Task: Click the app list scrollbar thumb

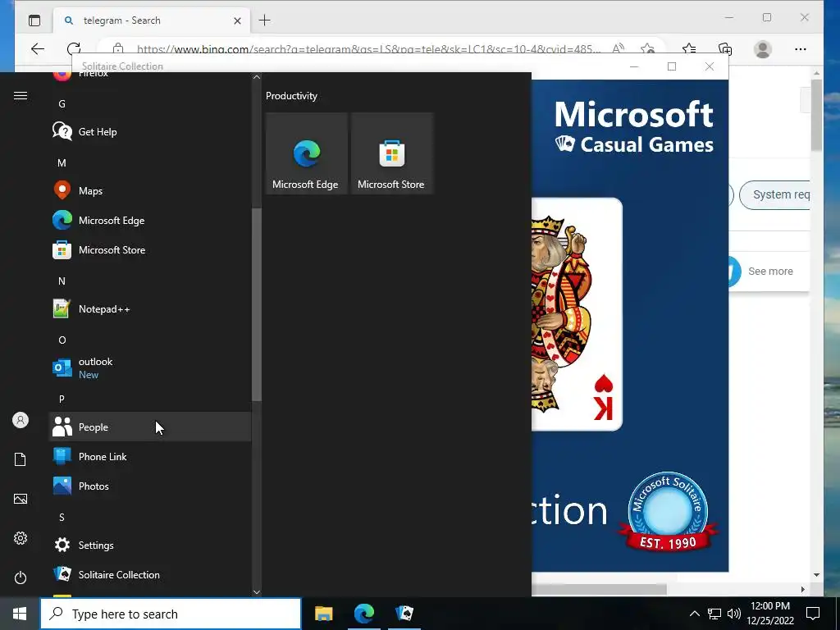Action: click(x=257, y=305)
